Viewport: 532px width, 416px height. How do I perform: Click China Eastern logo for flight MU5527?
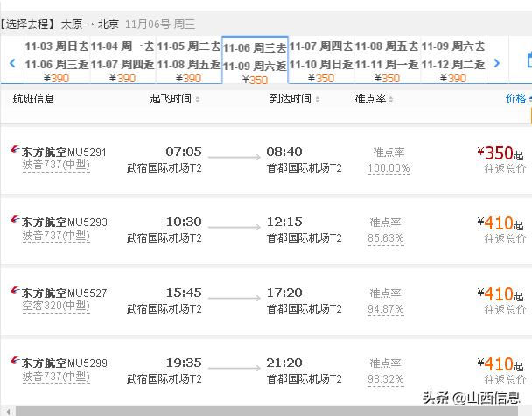(x=13, y=293)
